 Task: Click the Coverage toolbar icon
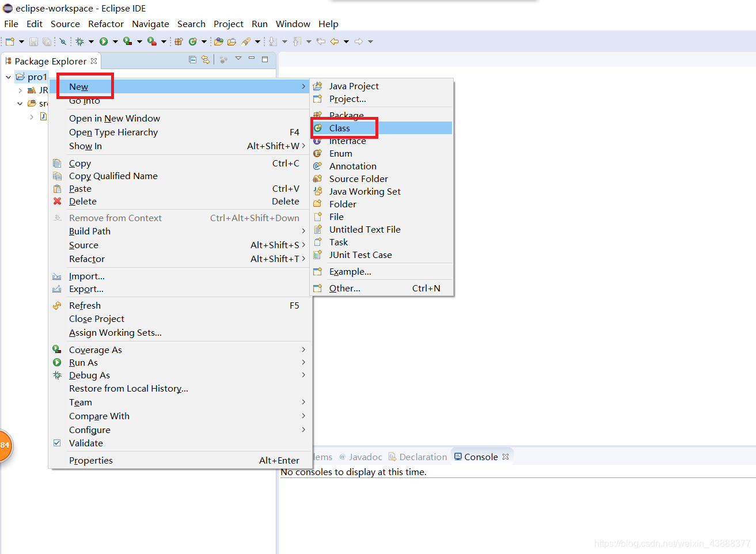(127, 41)
